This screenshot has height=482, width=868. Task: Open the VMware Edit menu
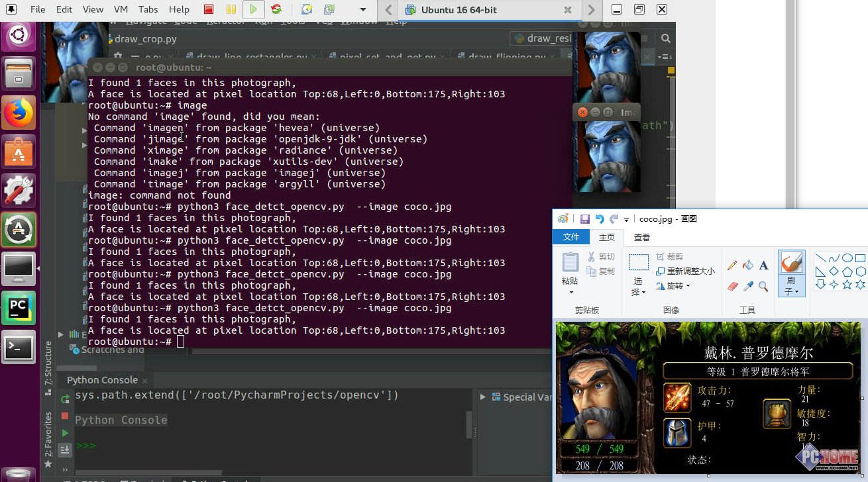[64, 9]
